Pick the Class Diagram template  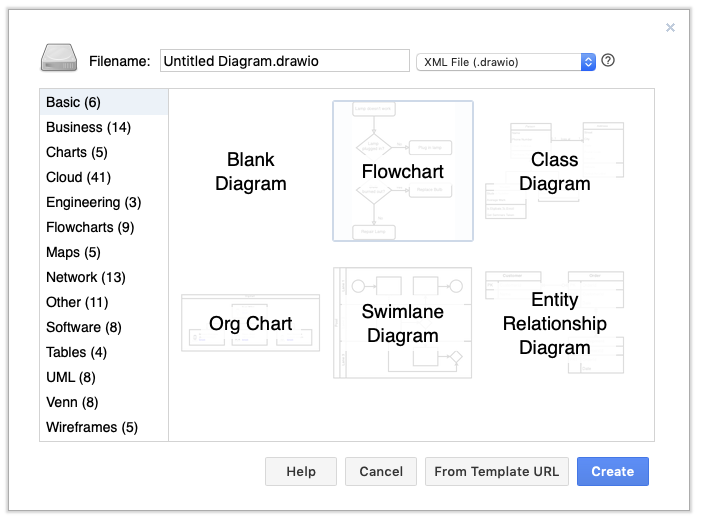(x=555, y=171)
